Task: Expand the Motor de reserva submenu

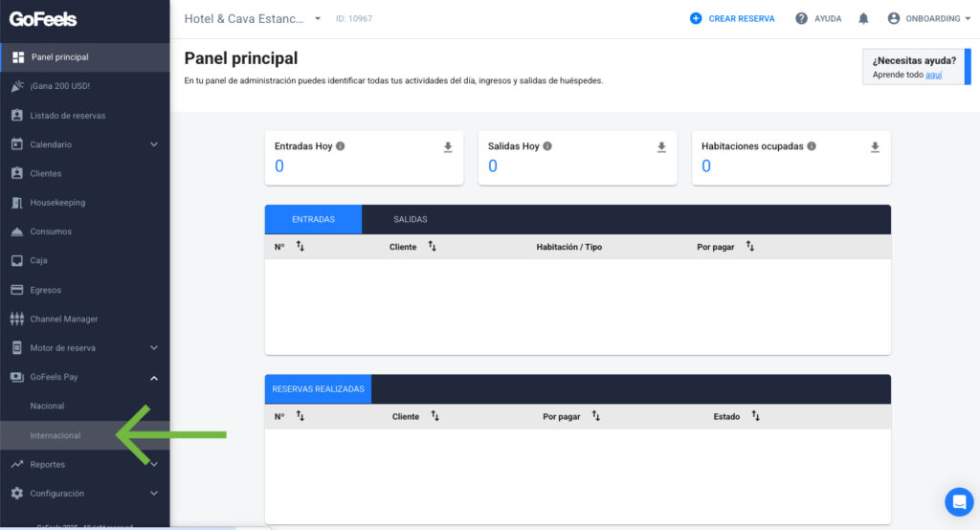Action: 154,348
